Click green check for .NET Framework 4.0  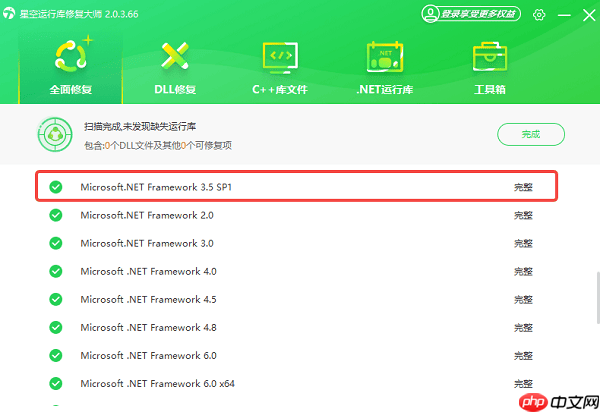(56, 271)
